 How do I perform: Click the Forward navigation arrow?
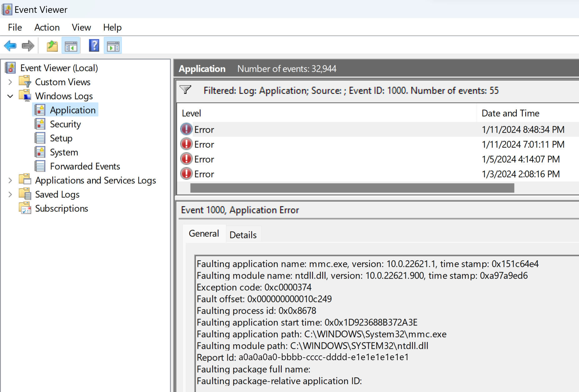point(27,46)
